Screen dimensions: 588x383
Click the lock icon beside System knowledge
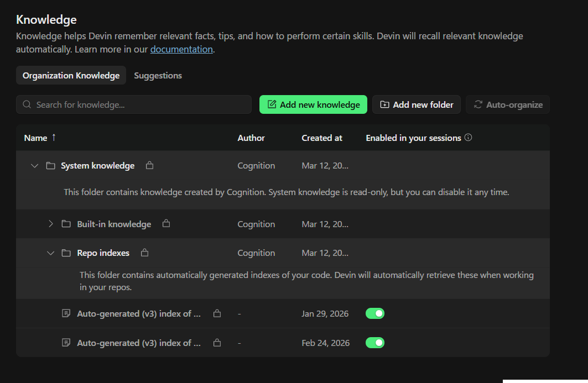[x=149, y=165]
